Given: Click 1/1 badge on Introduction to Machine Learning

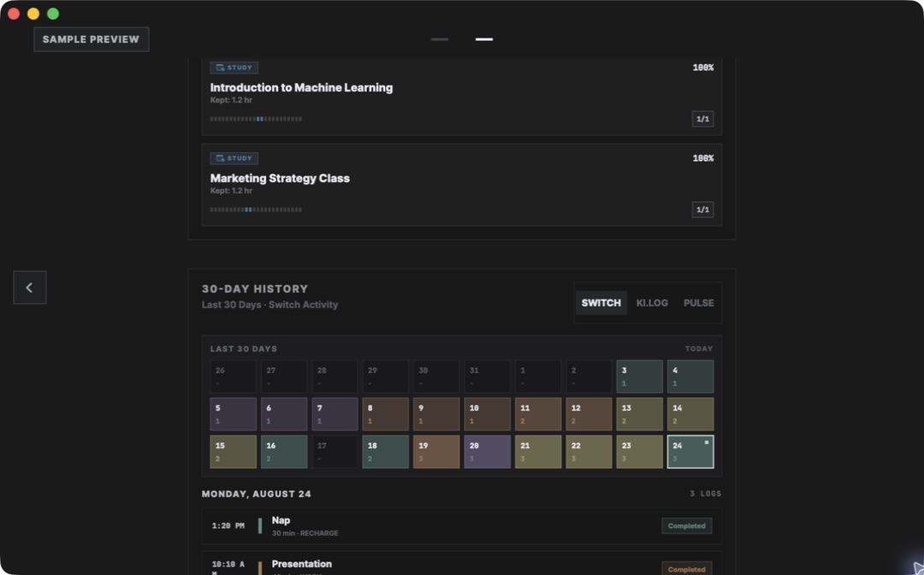Looking at the screenshot, I should pyautogui.click(x=702, y=119).
